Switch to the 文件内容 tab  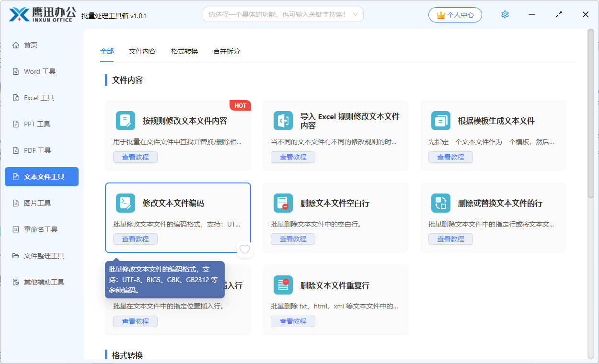[142, 51]
